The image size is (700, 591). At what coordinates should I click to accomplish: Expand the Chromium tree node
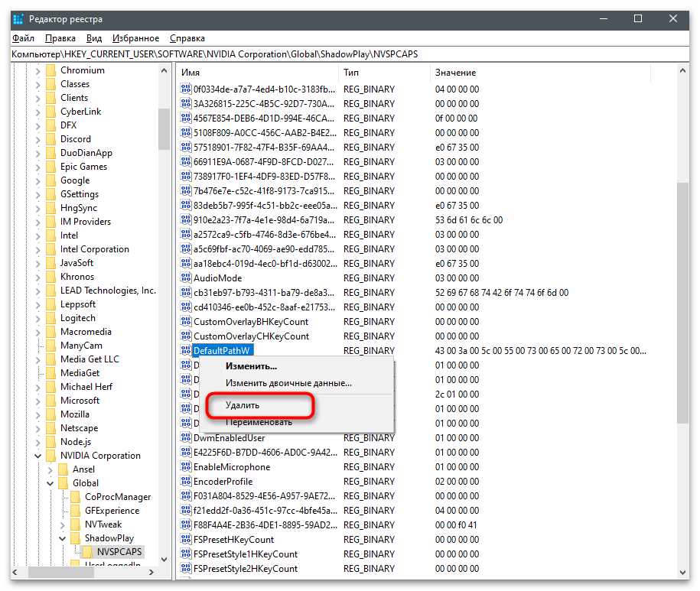(38, 70)
